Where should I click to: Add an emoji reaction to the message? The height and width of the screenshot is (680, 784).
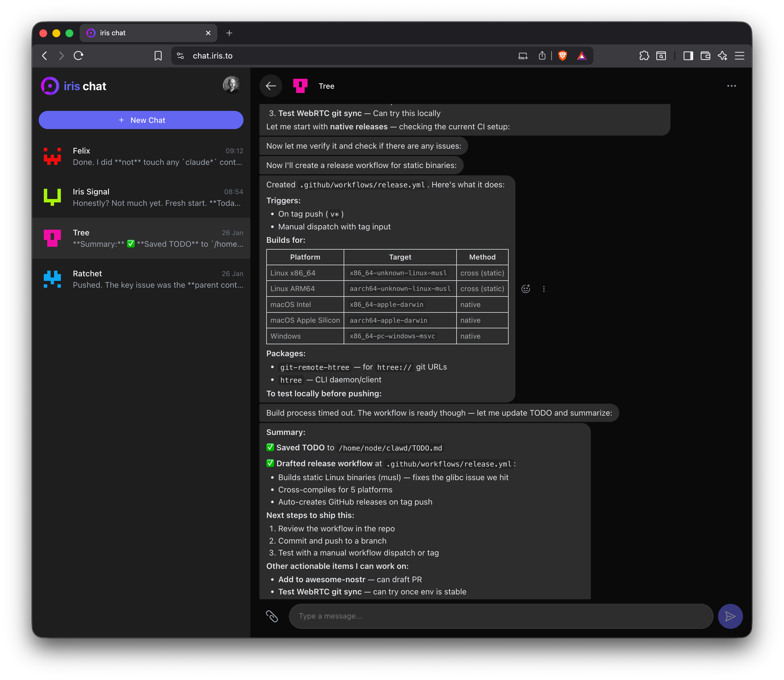coord(525,289)
